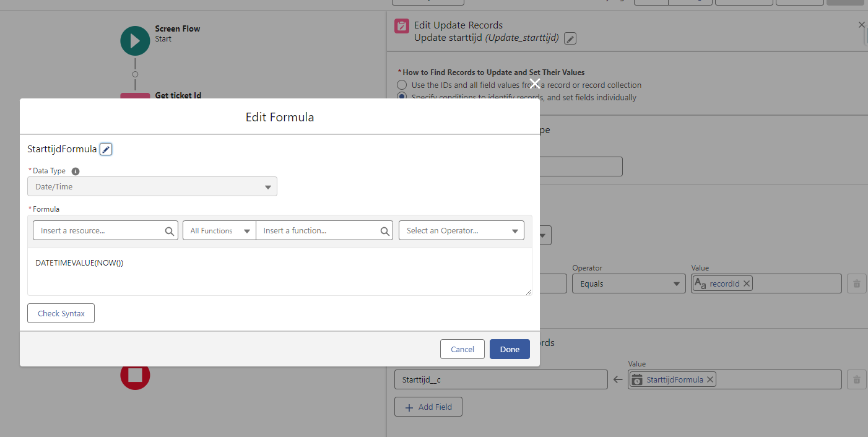The height and width of the screenshot is (437, 868).
Task: Delete the Starttijd__c field row trash icon
Action: [856, 379]
